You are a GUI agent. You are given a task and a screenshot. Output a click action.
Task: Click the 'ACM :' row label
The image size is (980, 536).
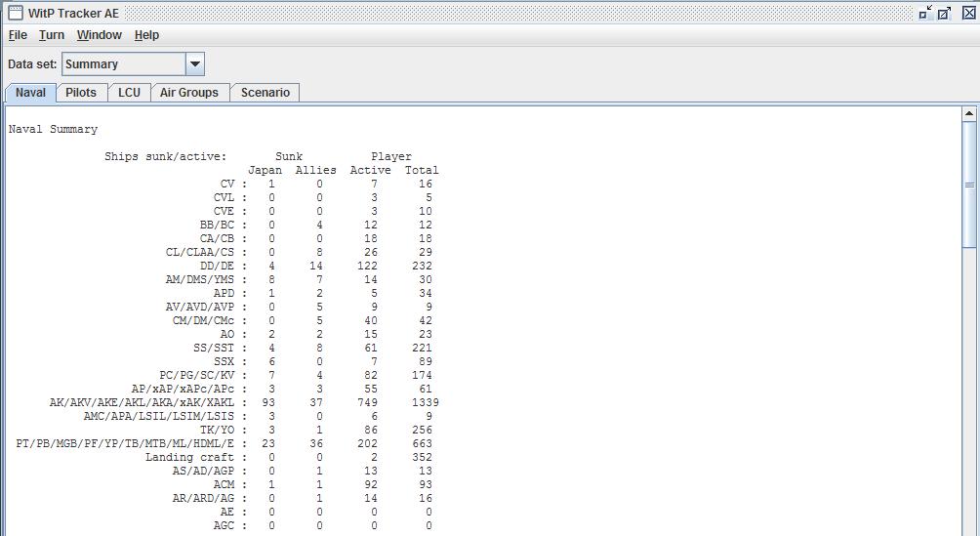point(230,485)
